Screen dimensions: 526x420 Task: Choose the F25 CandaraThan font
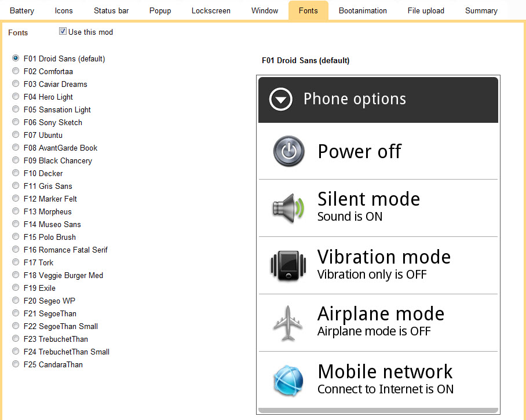tap(16, 364)
